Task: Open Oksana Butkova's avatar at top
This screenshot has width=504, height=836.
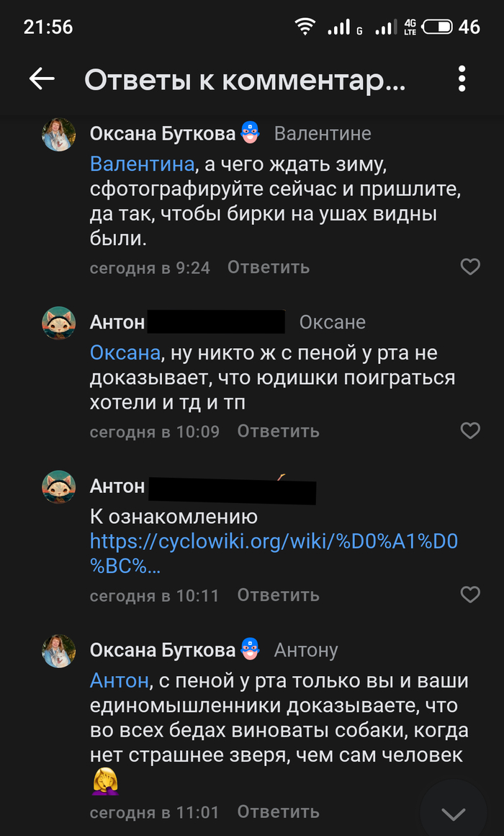Action: click(59, 135)
